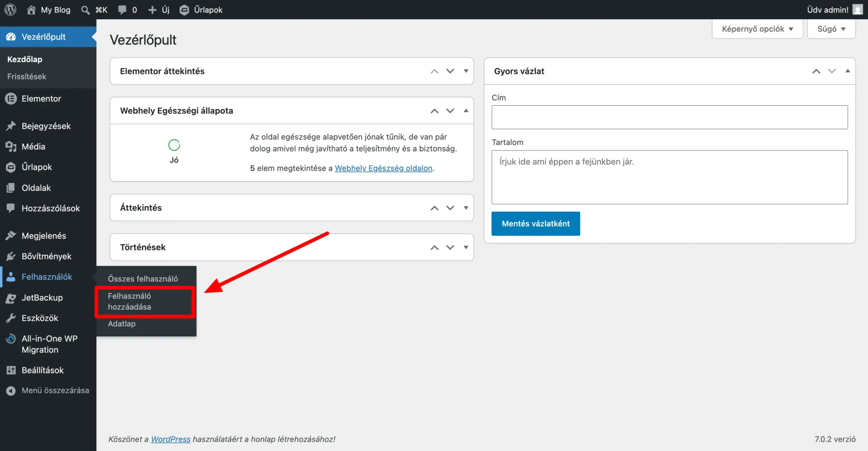Click the Beállítások settings icon

pyautogui.click(x=11, y=370)
